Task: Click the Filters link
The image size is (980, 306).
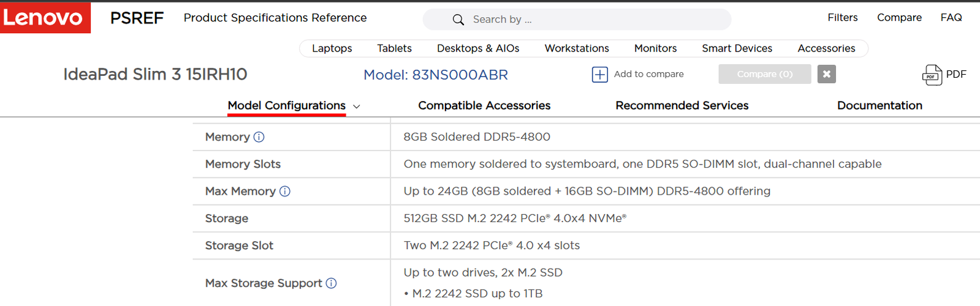Action: 843,18
